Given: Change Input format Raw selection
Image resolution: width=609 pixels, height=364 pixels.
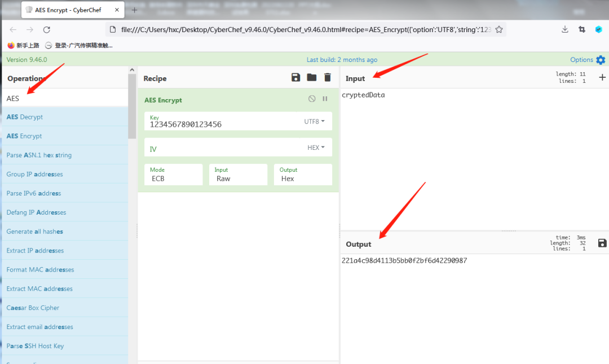Looking at the screenshot, I should pyautogui.click(x=238, y=175).
